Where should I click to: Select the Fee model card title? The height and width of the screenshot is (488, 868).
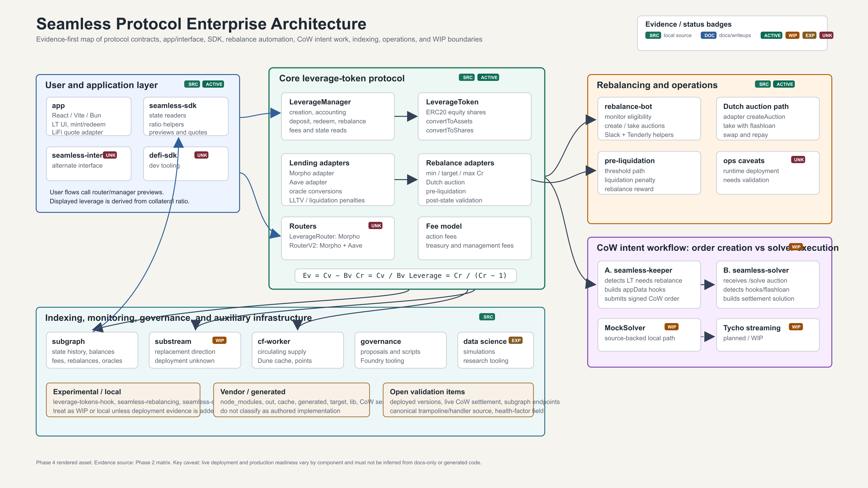(x=444, y=226)
